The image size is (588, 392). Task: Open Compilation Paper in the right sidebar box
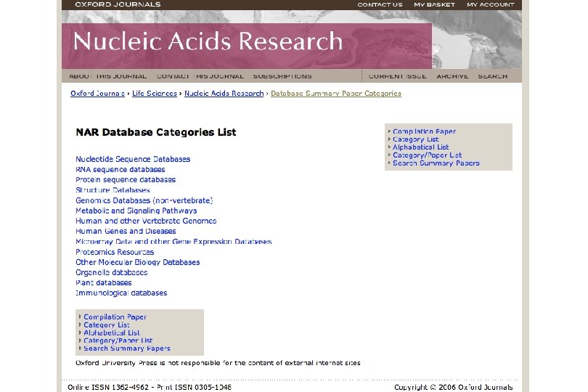(x=424, y=131)
